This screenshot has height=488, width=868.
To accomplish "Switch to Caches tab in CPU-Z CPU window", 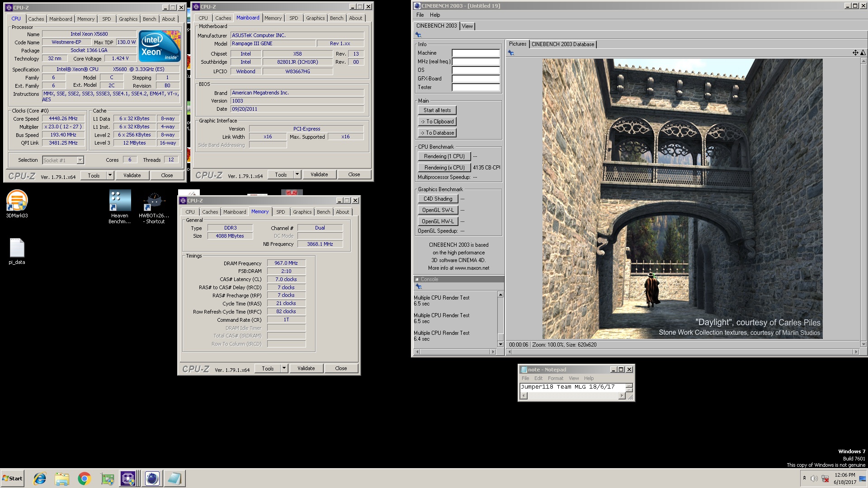I will pyautogui.click(x=36, y=19).
